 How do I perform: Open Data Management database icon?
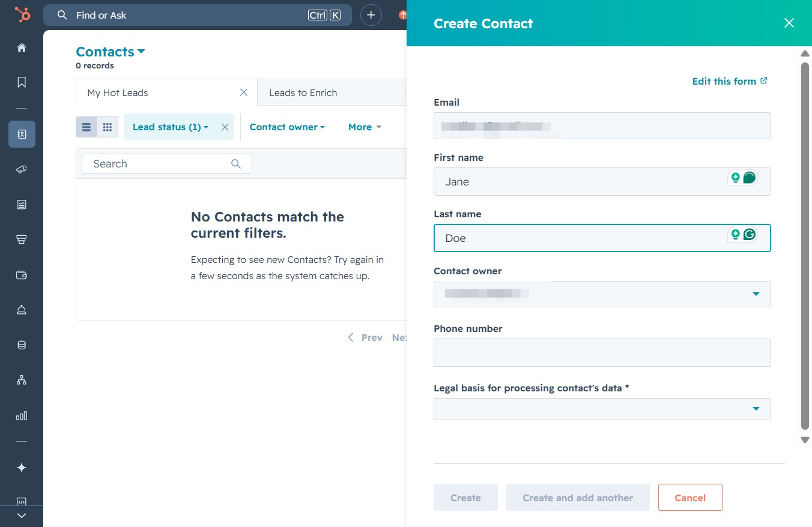coord(22,345)
